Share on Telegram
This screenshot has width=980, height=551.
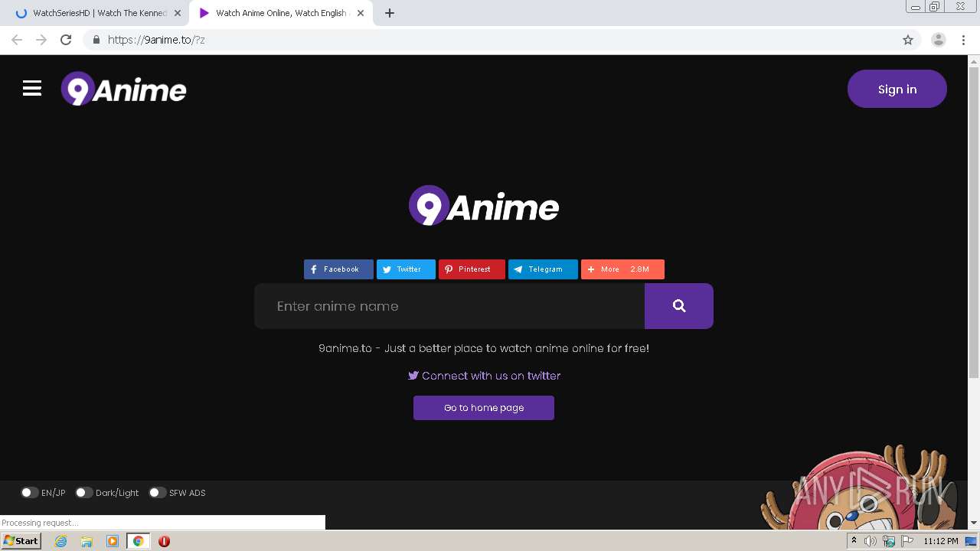click(x=543, y=269)
